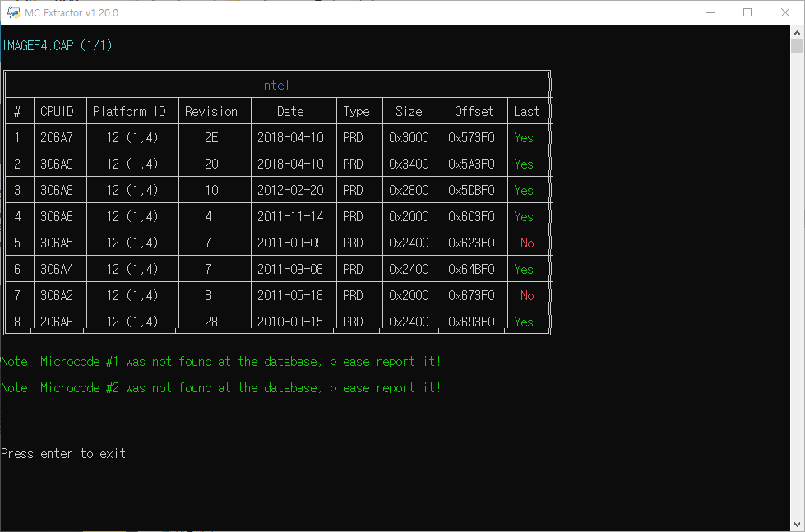Maximize the MC Extractor window
This screenshot has width=805, height=532.
tap(747, 12)
